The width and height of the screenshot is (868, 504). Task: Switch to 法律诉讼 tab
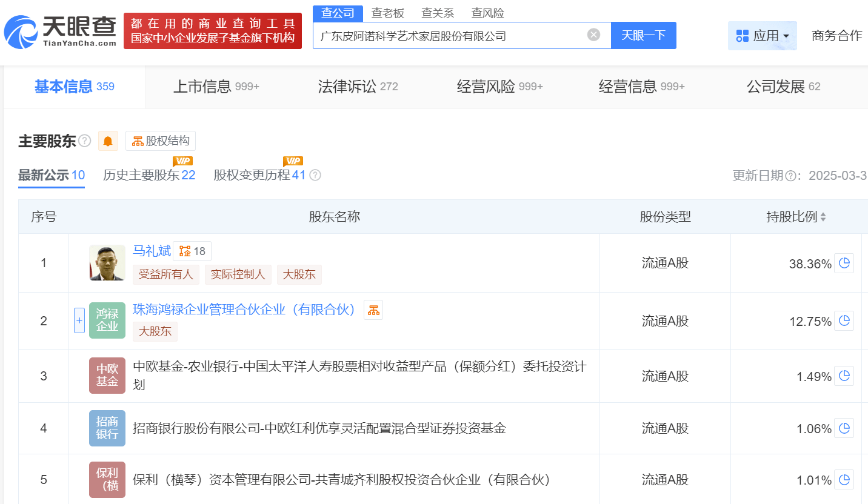358,87
